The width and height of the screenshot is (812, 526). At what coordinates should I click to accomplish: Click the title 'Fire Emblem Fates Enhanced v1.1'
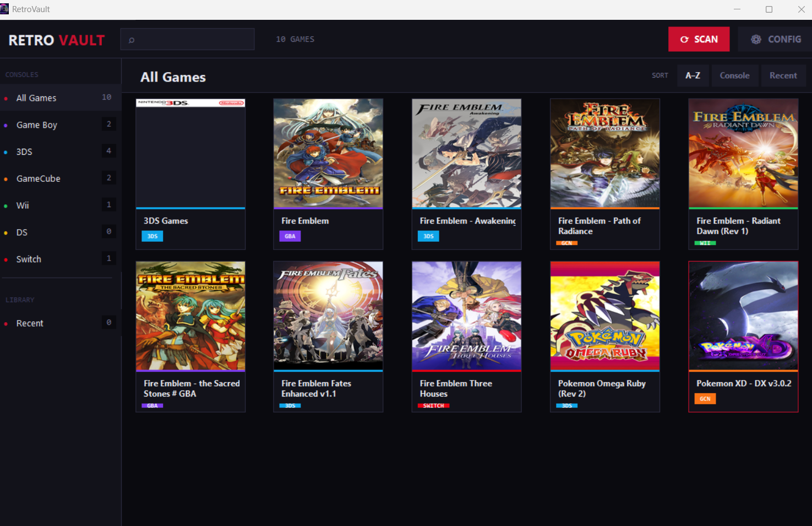click(316, 388)
